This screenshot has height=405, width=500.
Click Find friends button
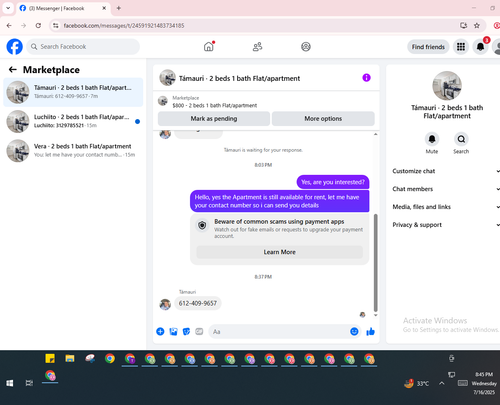(428, 47)
